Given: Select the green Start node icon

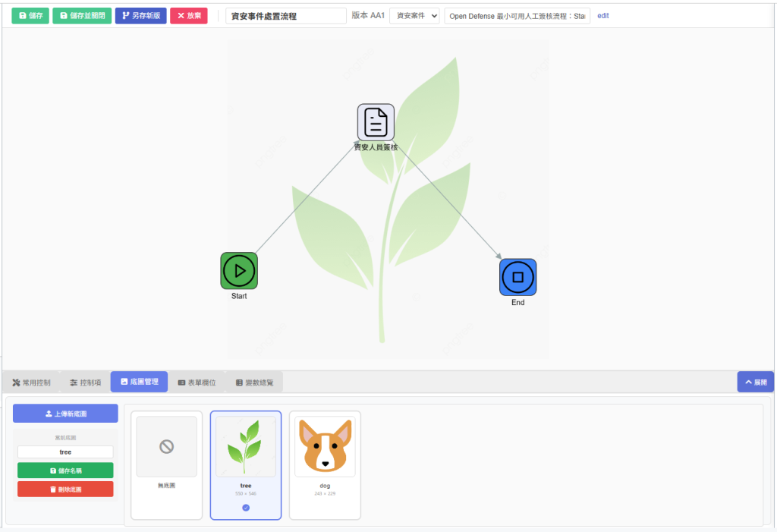Looking at the screenshot, I should (239, 271).
